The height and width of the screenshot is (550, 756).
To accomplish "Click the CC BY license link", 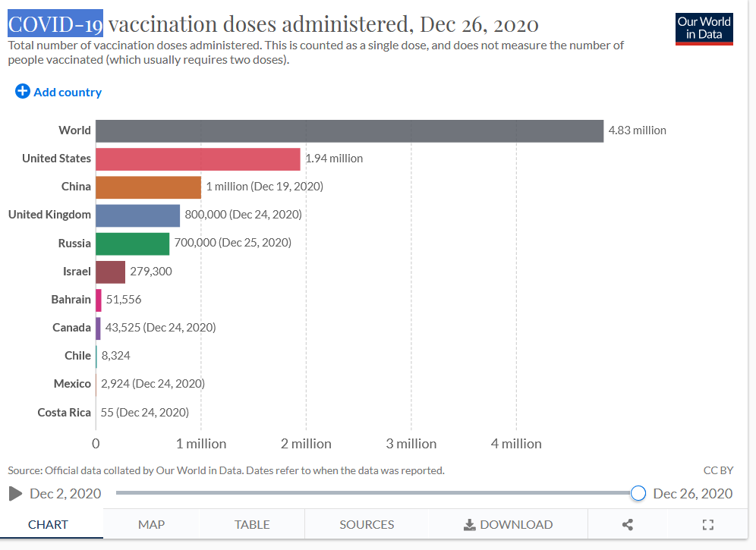I will [718, 470].
